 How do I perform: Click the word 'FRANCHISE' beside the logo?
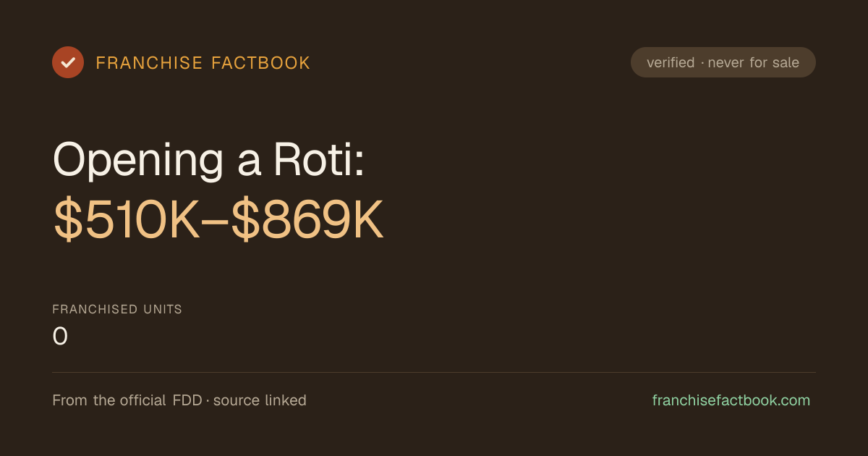click(x=149, y=63)
